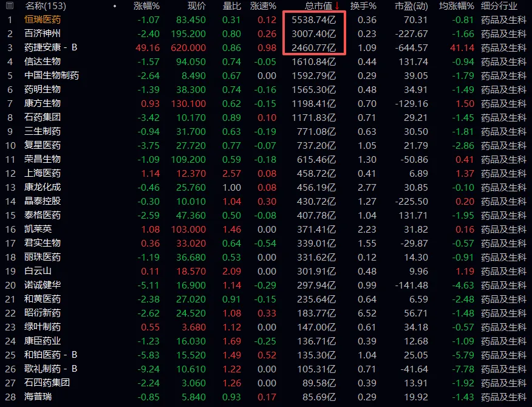The width and height of the screenshot is (532, 407).
Task: Open stock 药捷安康-B
Action: 51,47
